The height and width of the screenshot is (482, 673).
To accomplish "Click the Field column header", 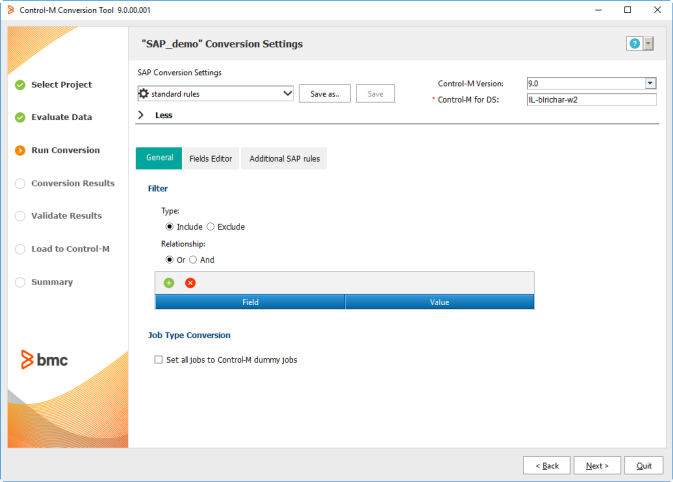I will (x=250, y=302).
